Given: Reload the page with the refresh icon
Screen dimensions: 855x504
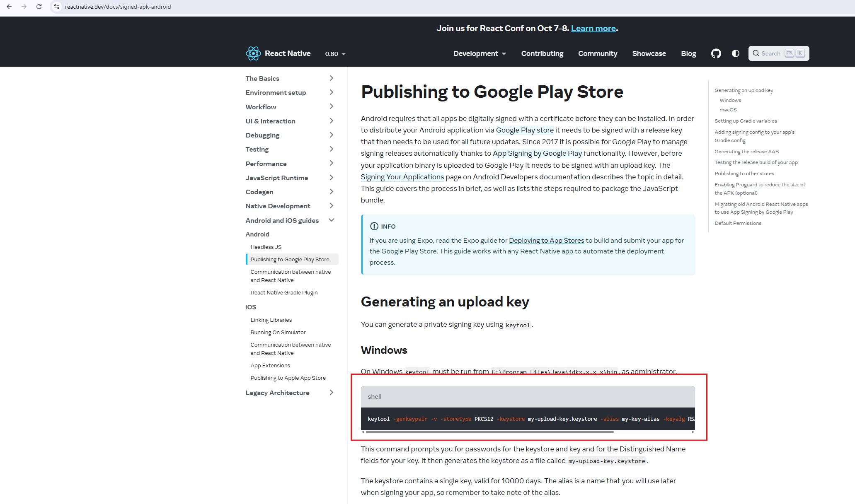Looking at the screenshot, I should pyautogui.click(x=39, y=7).
